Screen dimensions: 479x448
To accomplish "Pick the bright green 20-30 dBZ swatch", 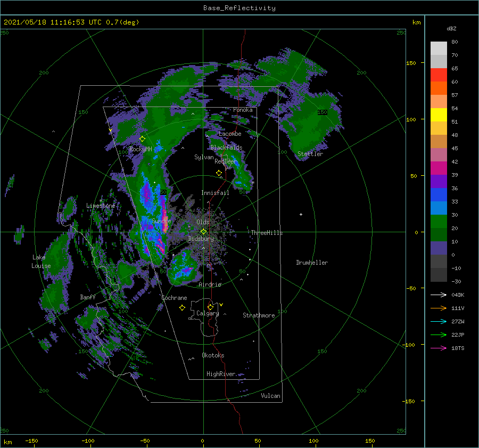I will point(439,222).
